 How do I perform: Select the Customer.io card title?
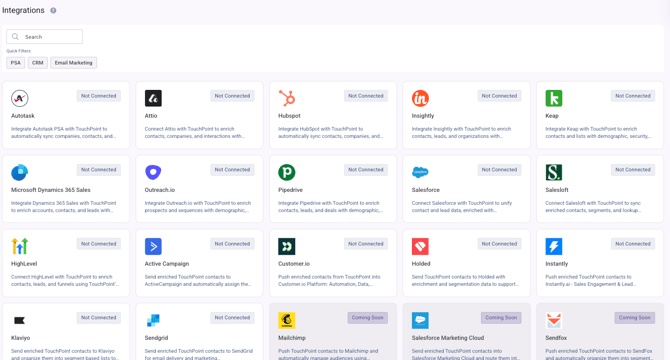point(294,263)
